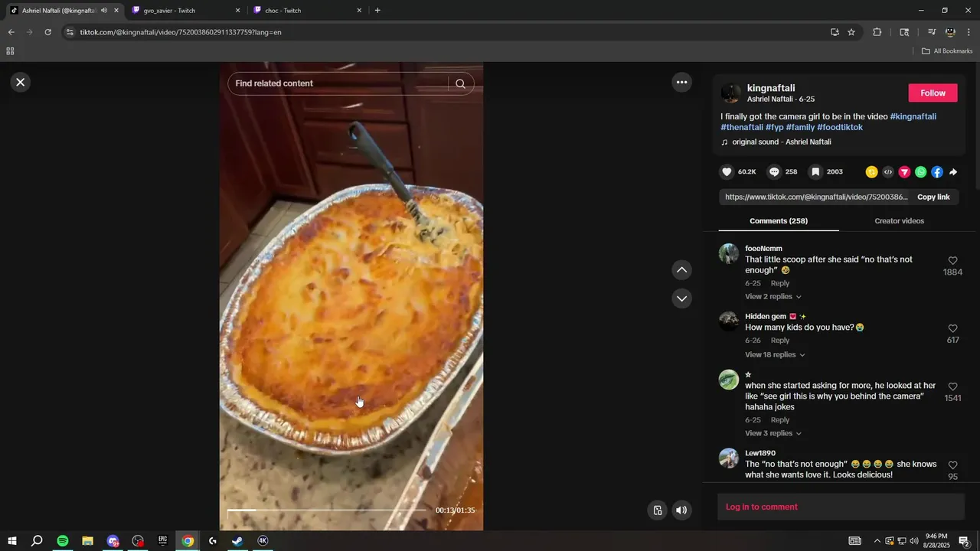Click the yellow repost icon
Screen dimensions: 980x551
click(871, 172)
